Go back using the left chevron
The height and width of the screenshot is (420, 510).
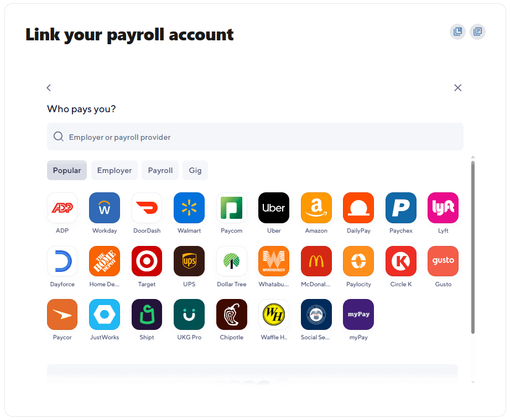(x=49, y=88)
